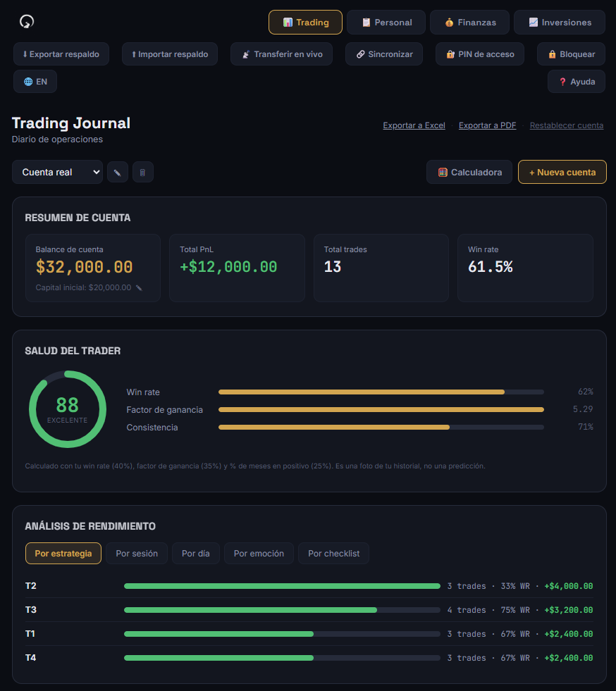Open the Calculadora tool
This screenshot has height=691, width=616.
pos(469,173)
